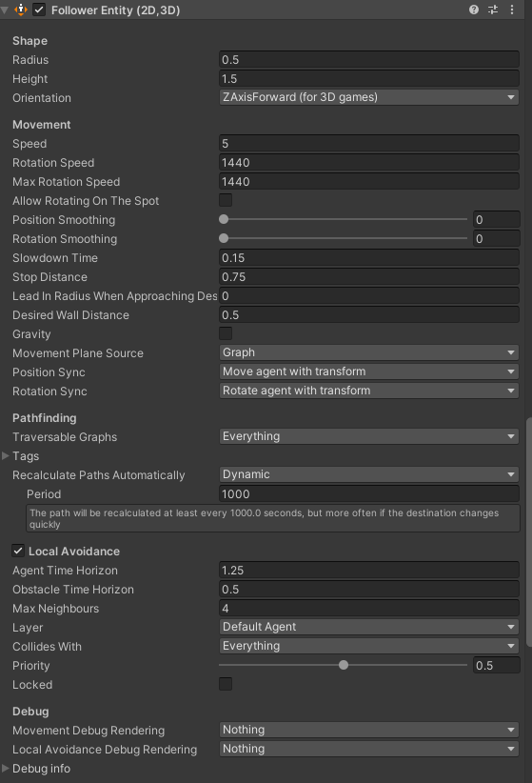Toggle the Locked checkbox
The width and height of the screenshot is (532, 783).
(226, 684)
